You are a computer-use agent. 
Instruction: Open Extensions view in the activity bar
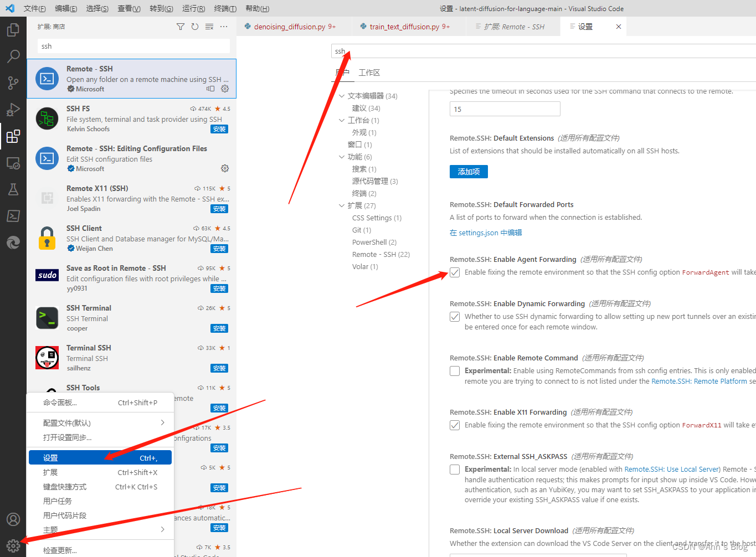[13, 136]
